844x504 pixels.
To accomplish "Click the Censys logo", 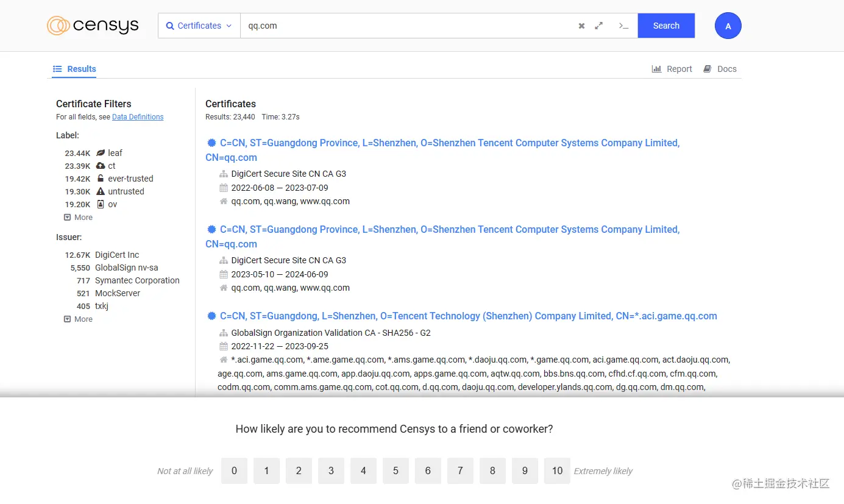I will coord(93,26).
